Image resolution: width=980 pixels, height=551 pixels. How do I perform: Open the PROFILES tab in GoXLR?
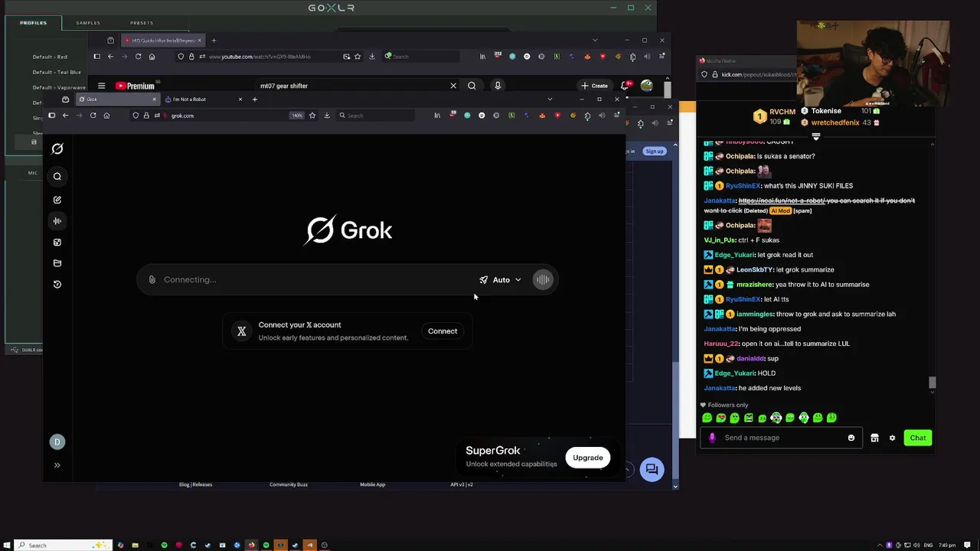point(33,23)
